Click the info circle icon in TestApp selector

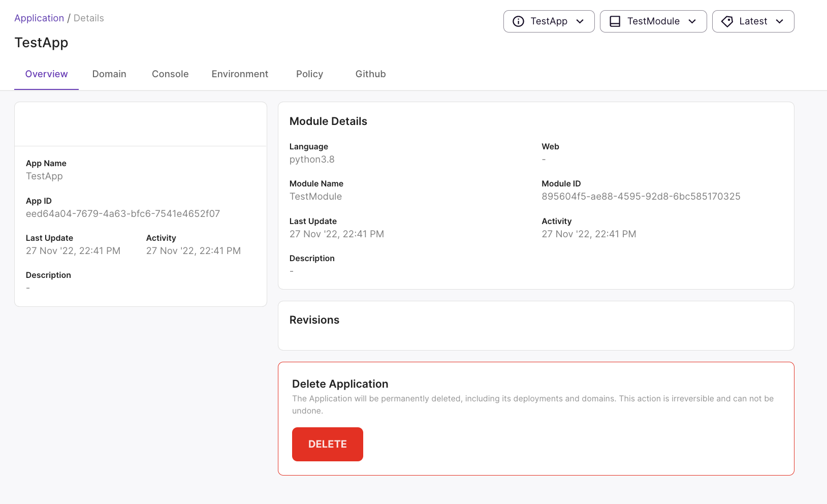[518, 21]
